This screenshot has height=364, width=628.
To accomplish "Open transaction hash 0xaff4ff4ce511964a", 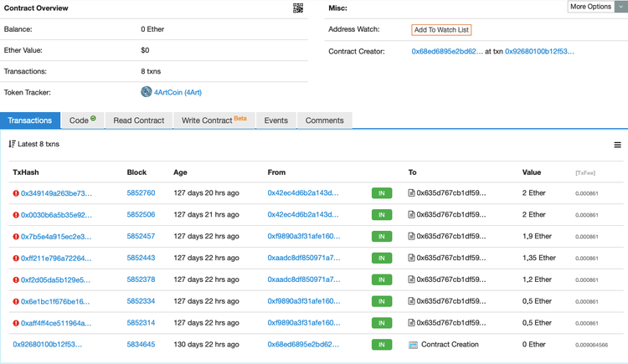I will click(x=56, y=323).
